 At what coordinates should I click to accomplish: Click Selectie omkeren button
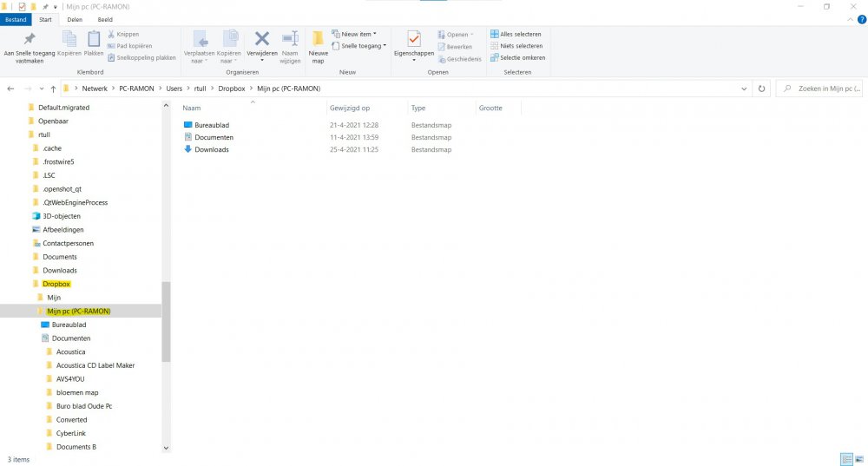tap(517, 58)
